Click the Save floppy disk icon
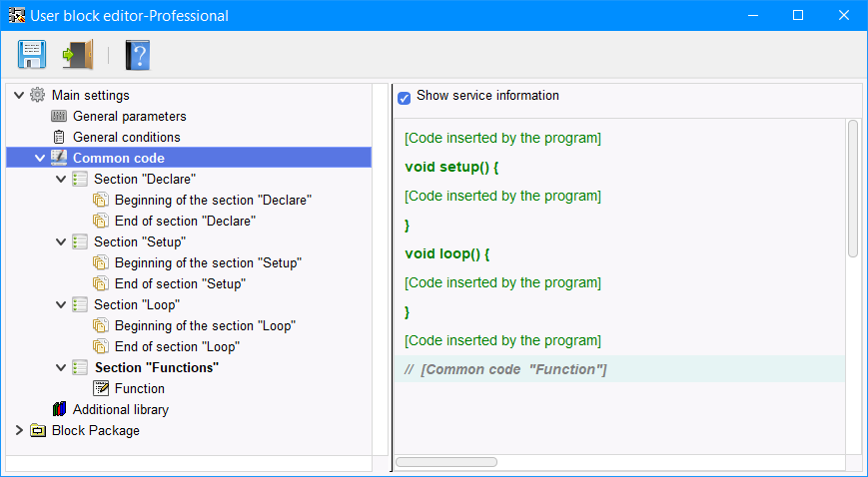This screenshot has width=868, height=477. tap(31, 54)
